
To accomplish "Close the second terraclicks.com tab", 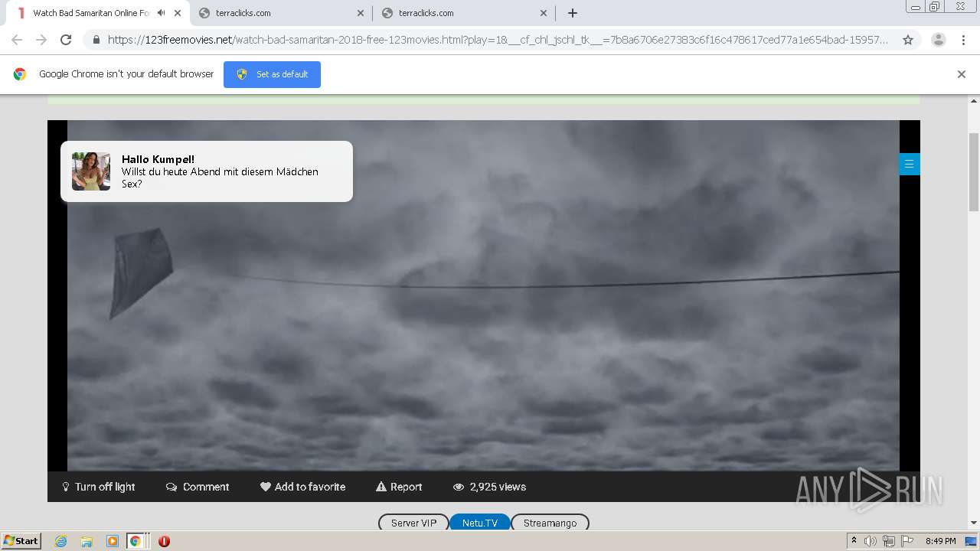I will [544, 13].
